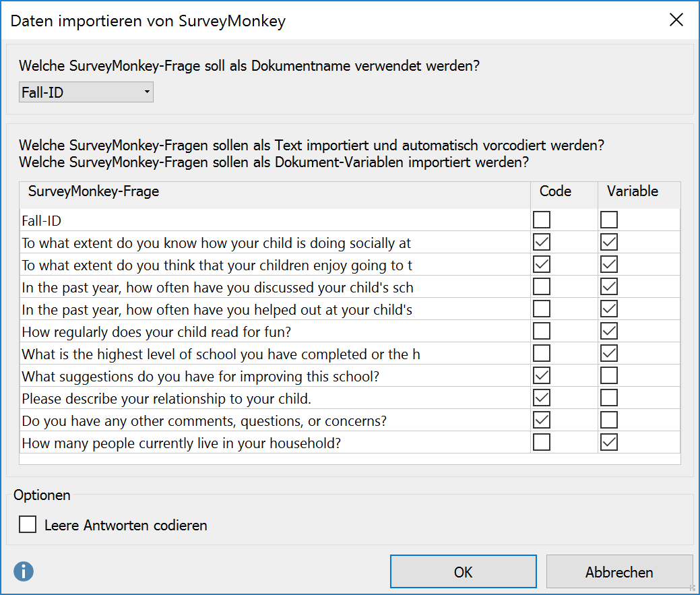Screen dimensions: 700x595
Task: Check Variable for 'suggestions for improving this school'
Action: [x=609, y=376]
